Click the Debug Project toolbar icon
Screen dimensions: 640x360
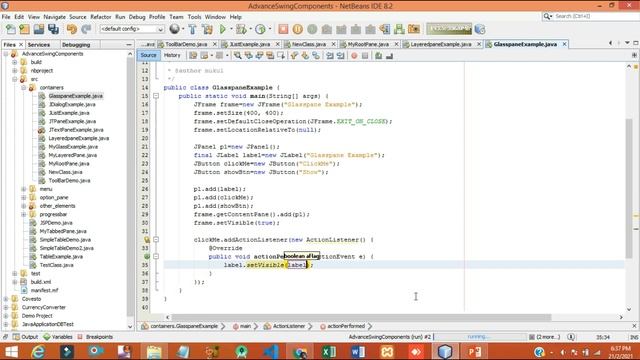[242, 29]
